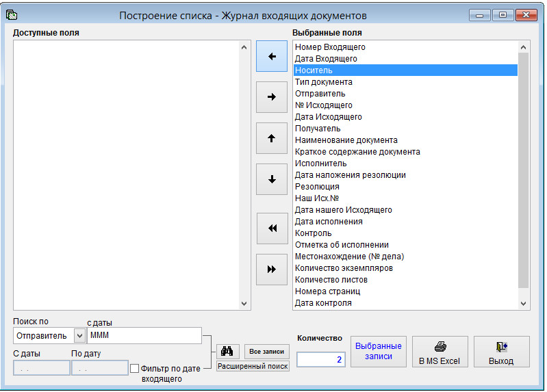547x392 pixels.
Task: Click the double right arrow button
Action: (x=271, y=270)
